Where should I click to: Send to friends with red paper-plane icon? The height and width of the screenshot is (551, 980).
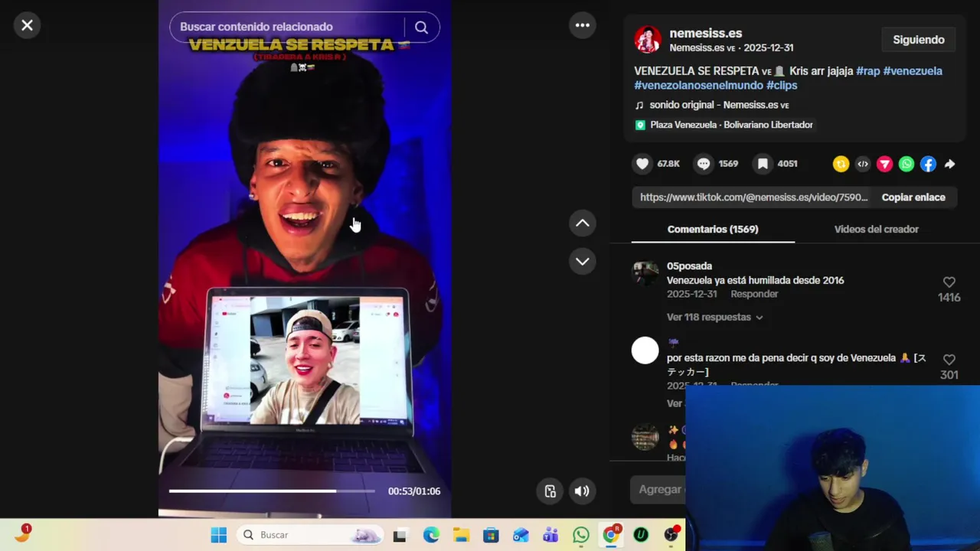coord(884,164)
